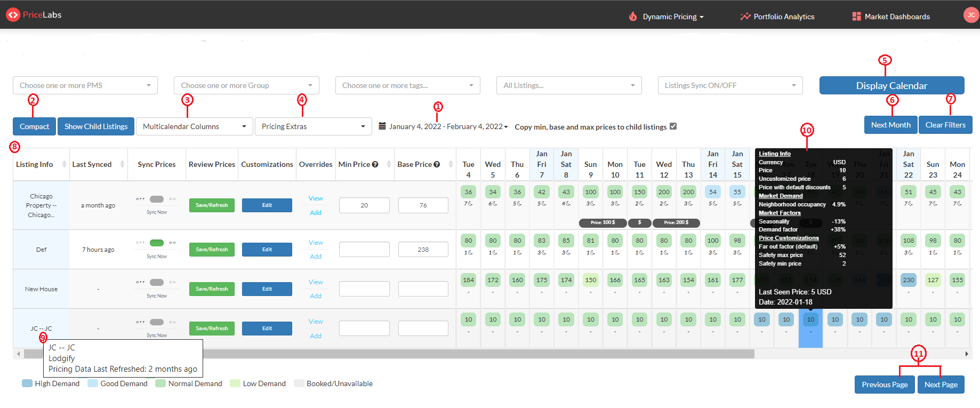
Task: View overrides for Chicago Property
Action: tap(316, 198)
